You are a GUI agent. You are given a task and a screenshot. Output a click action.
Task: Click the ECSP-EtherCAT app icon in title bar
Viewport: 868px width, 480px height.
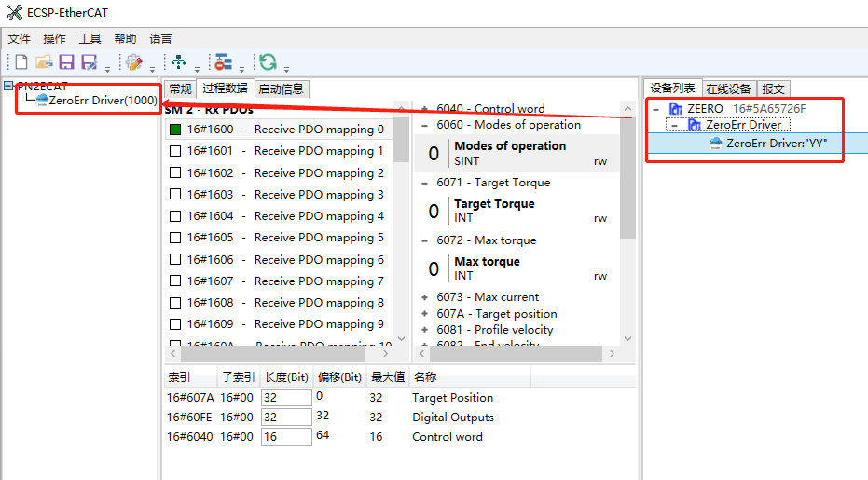(15, 12)
